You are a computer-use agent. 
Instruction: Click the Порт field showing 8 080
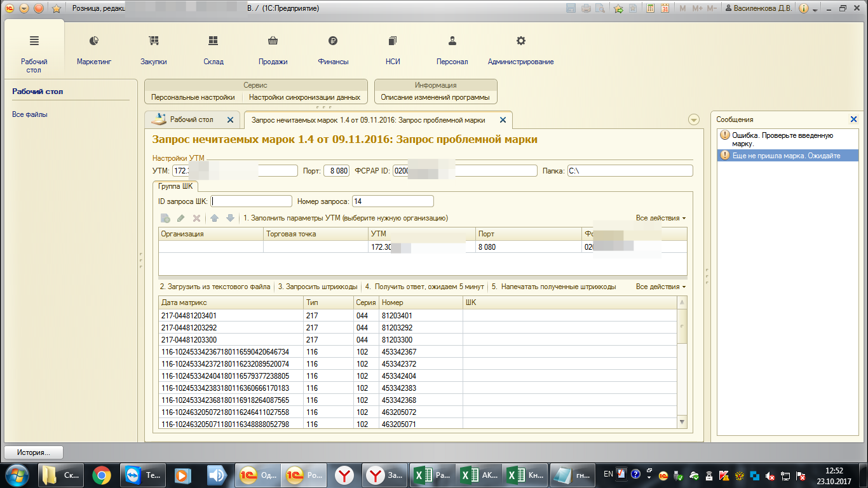click(337, 171)
